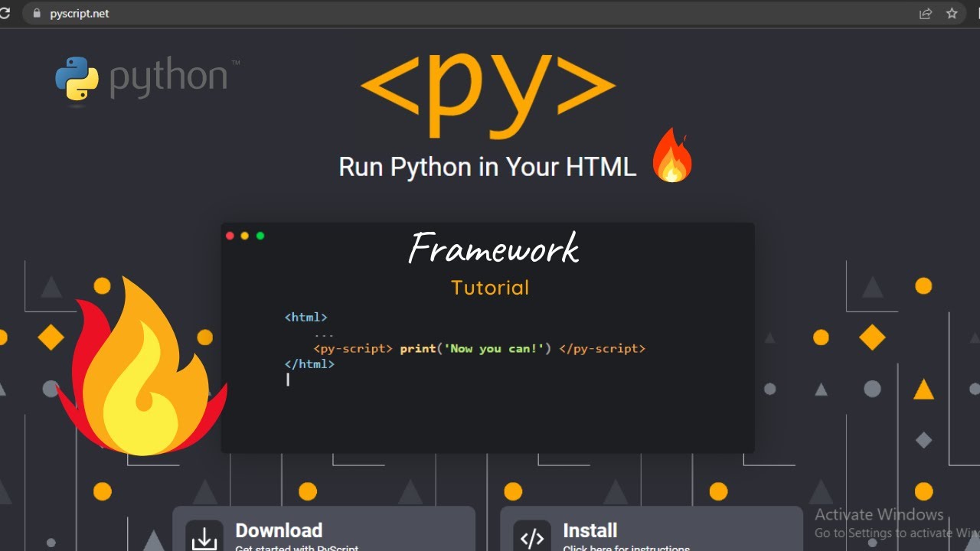This screenshot has width=980, height=551.
Task: Click the share page icon in address bar
Action: click(x=926, y=13)
